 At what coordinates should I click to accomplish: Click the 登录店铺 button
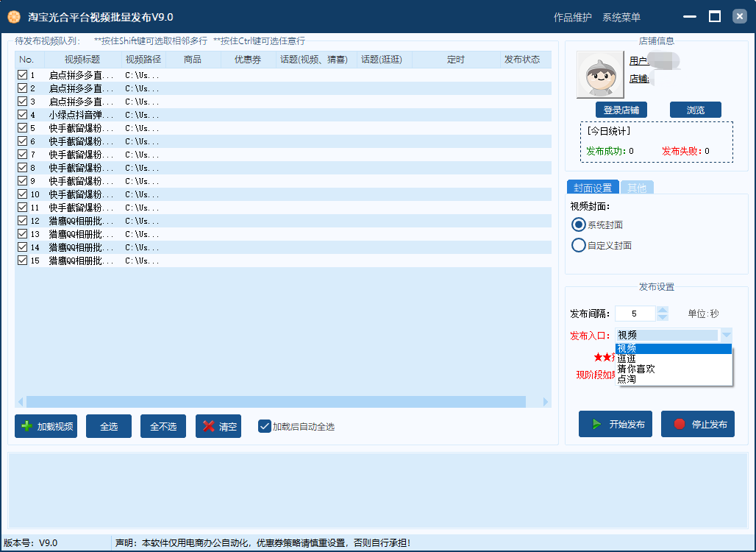[x=621, y=110]
